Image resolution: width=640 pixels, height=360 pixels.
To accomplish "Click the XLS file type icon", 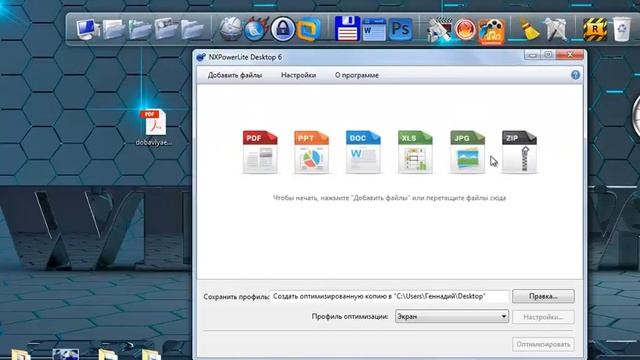I will pos(415,152).
